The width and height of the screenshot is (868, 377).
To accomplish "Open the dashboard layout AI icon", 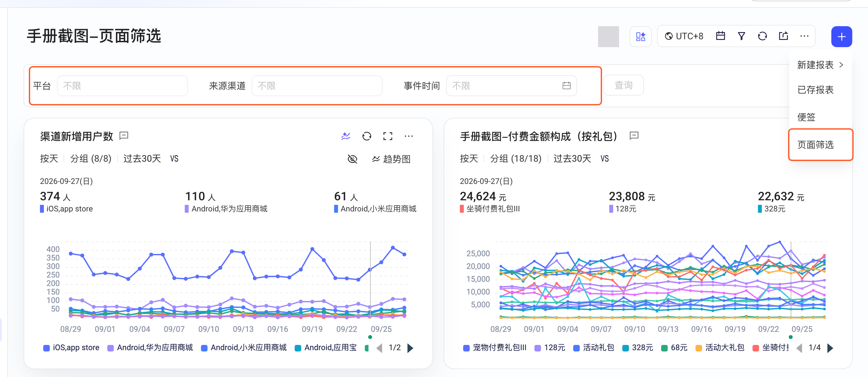I will point(640,36).
